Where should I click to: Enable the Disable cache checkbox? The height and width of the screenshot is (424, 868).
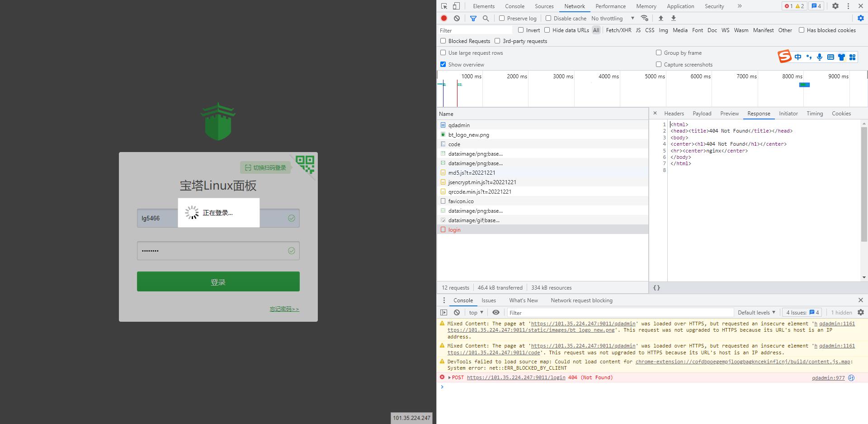pyautogui.click(x=548, y=18)
